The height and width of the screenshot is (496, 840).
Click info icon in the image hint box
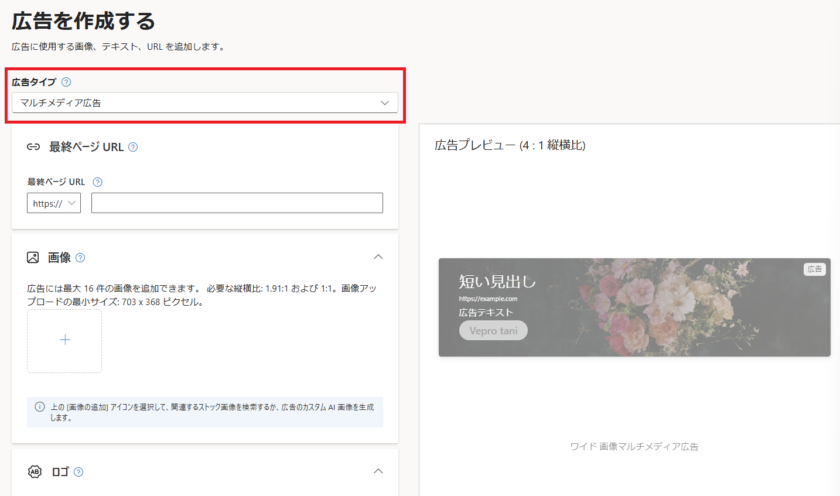pyautogui.click(x=39, y=407)
